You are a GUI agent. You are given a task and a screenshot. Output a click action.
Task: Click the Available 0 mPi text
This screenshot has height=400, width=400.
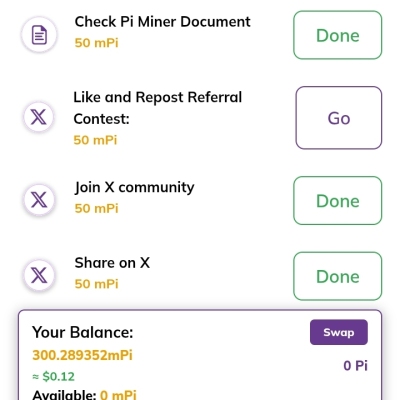coord(84,395)
